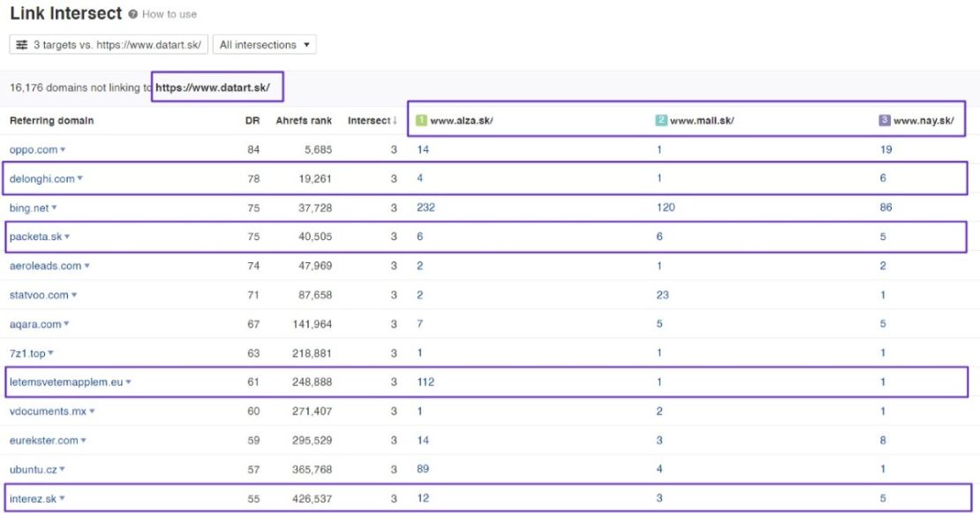Screen dimensions: 980x513
Task: Click the green number 1 badge for alza.sk
Action: (x=421, y=120)
